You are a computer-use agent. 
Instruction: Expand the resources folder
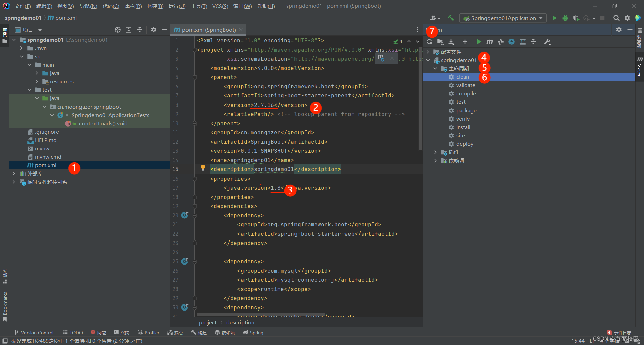(x=37, y=81)
